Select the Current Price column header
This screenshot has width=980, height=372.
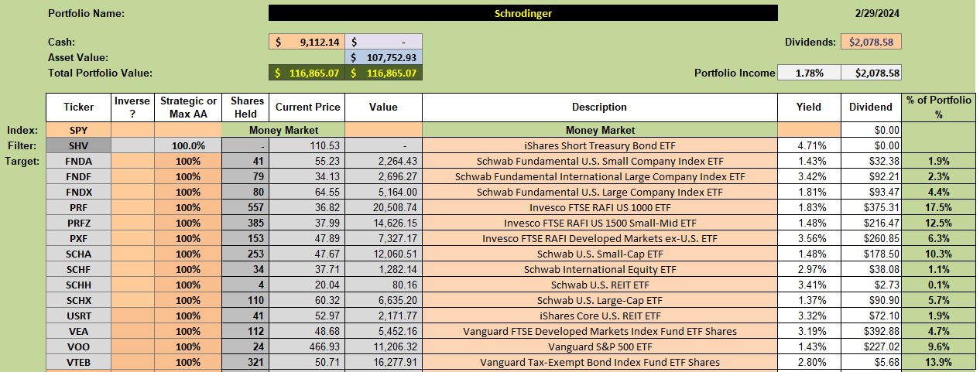point(307,108)
